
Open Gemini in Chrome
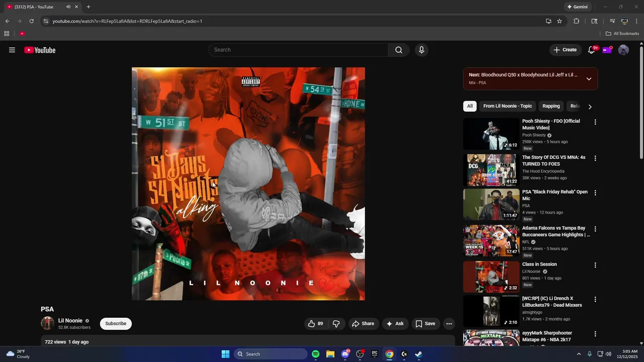click(x=577, y=7)
